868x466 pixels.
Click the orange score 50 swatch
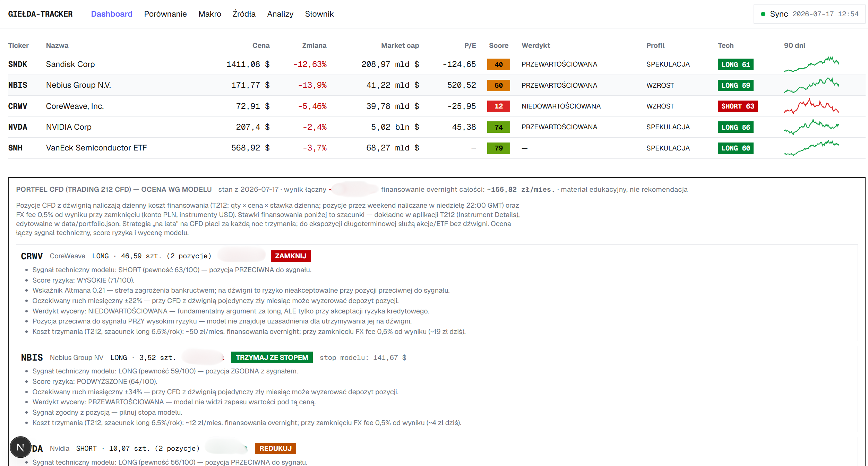(498, 85)
